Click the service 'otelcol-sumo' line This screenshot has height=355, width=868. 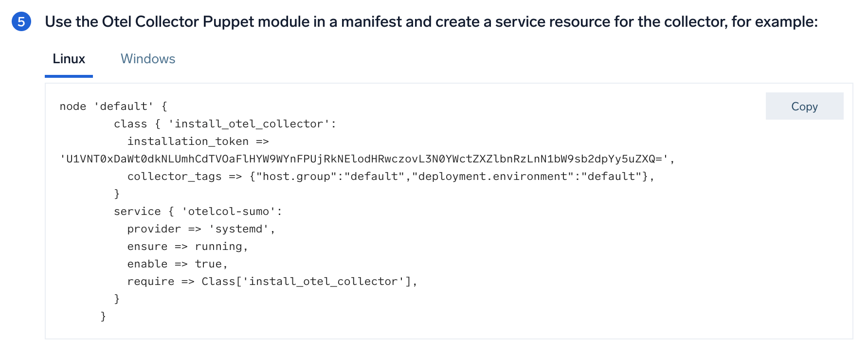pyautogui.click(x=198, y=212)
